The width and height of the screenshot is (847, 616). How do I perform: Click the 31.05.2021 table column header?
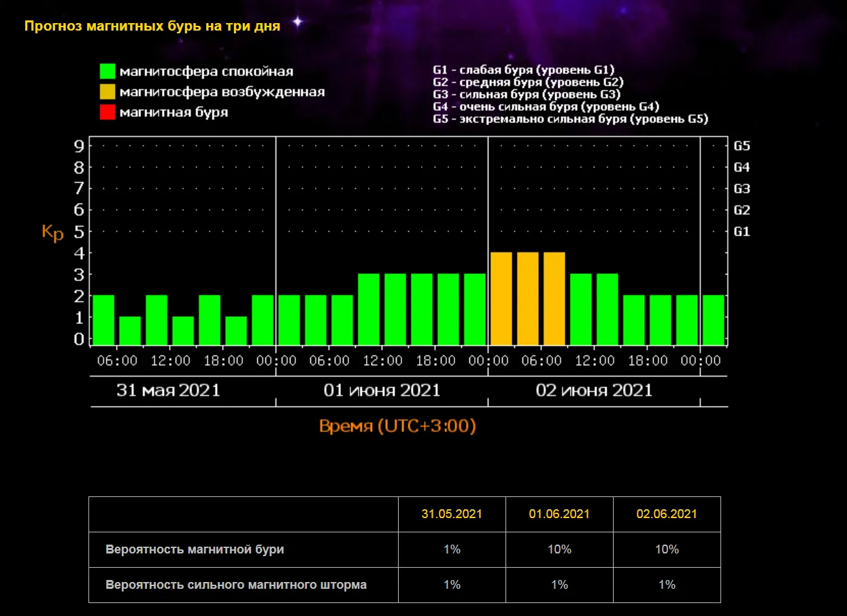pyautogui.click(x=452, y=514)
